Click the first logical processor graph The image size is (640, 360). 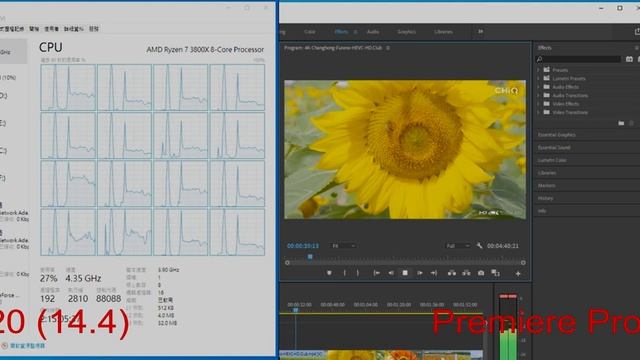pos(68,87)
